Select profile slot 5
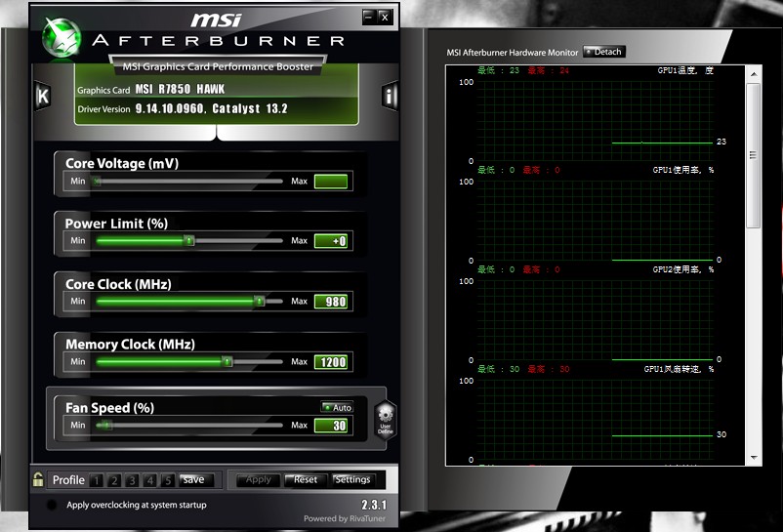This screenshot has height=532, width=783. click(168, 480)
